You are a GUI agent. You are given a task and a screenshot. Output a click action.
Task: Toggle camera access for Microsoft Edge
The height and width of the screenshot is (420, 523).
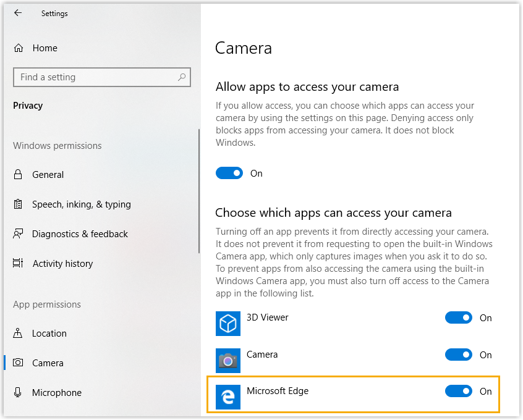[458, 391]
